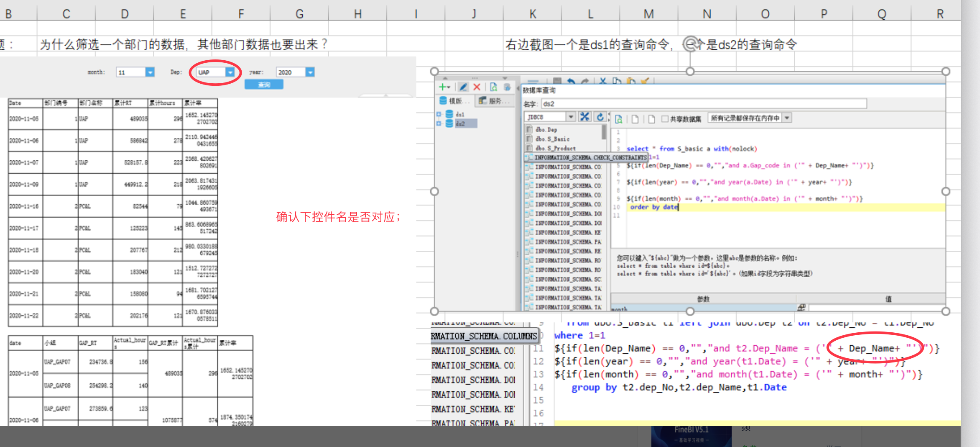Select RMATION_SCHEMA.COLUMNS in lower list
980x447 pixels.
pos(484,336)
